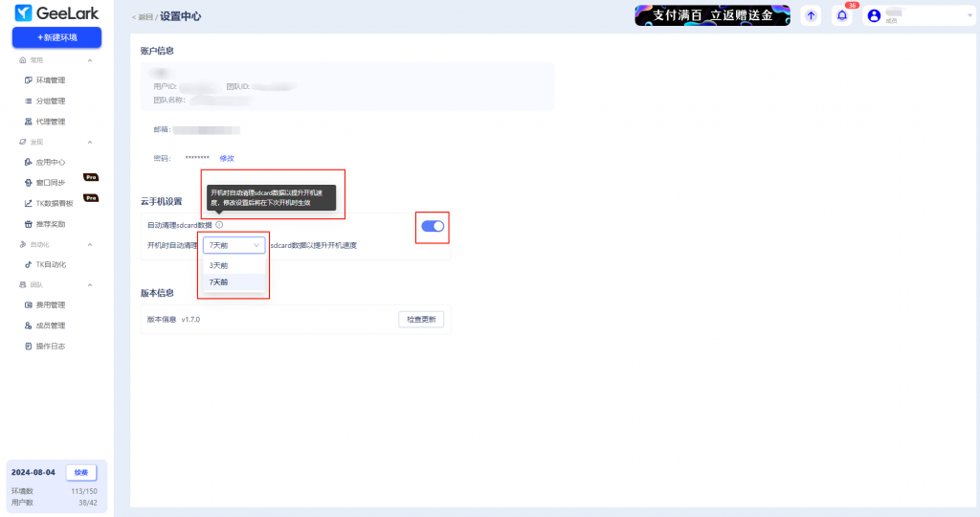The height and width of the screenshot is (517, 980).
Task: Collapse the 团队 sidebar group
Action: tap(90, 285)
